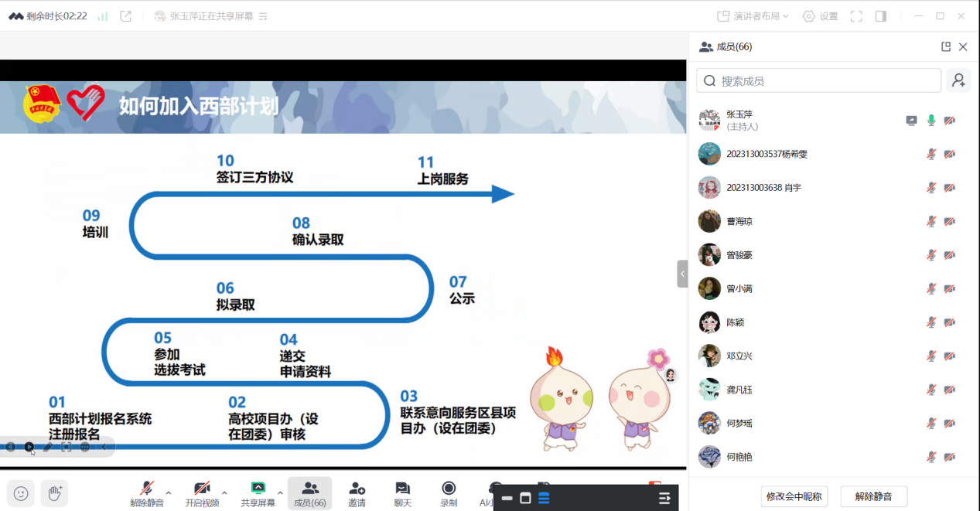Click 张玉萍's screen-sharing indicator icon
The height and width of the screenshot is (511, 980).
[x=912, y=120]
